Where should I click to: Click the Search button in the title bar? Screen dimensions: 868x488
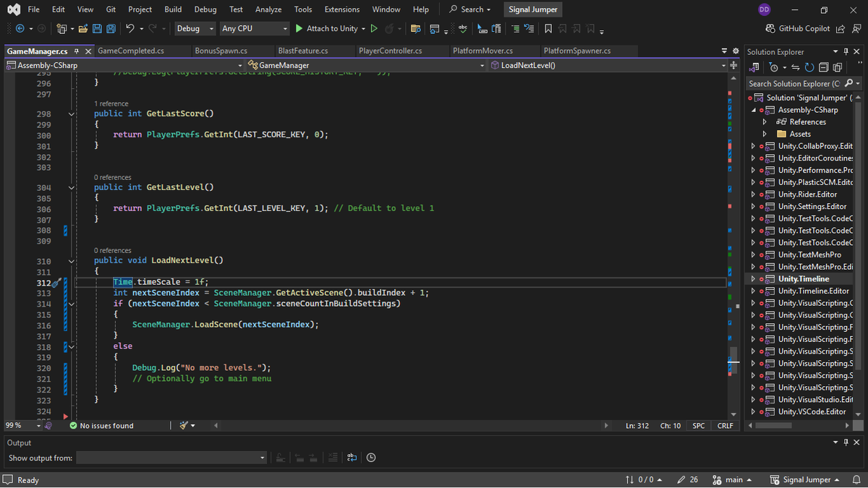click(x=470, y=9)
